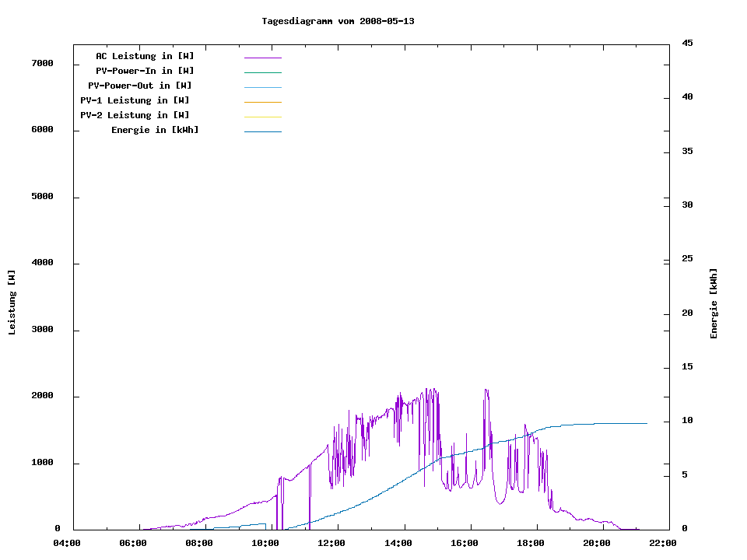Select the 7000 tick label on power axis

(x=42, y=63)
